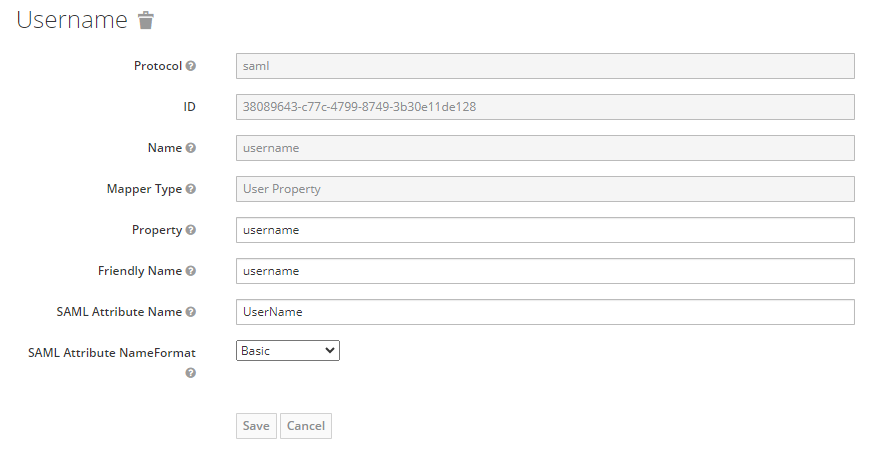
Task: Click the help icon under SAML Attribute NameFormat
Action: 191,373
